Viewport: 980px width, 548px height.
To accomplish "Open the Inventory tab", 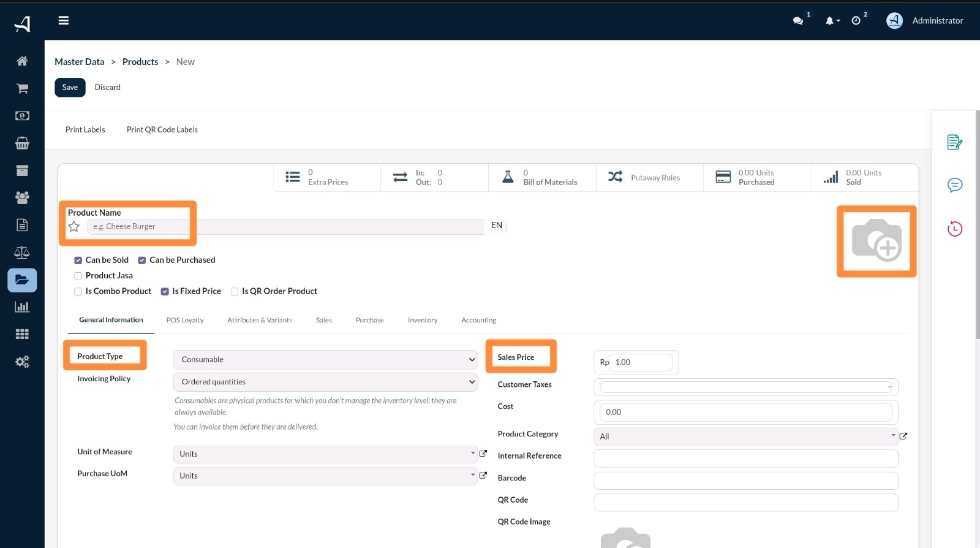I will click(423, 320).
